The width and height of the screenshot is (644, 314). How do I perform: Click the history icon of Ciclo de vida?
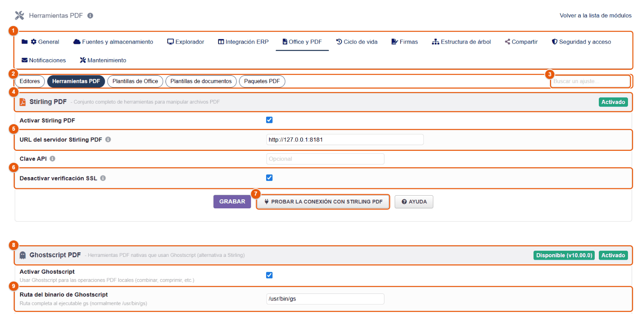339,42
